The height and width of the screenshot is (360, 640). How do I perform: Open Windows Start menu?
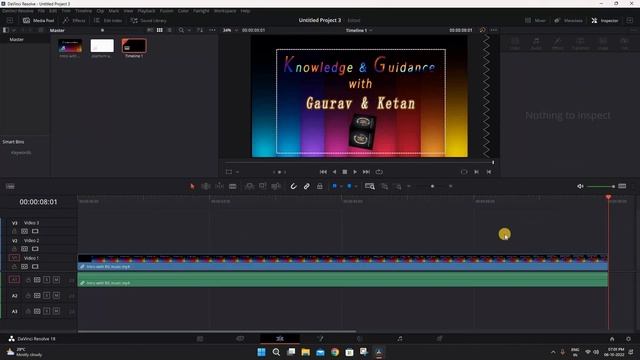click(261, 352)
